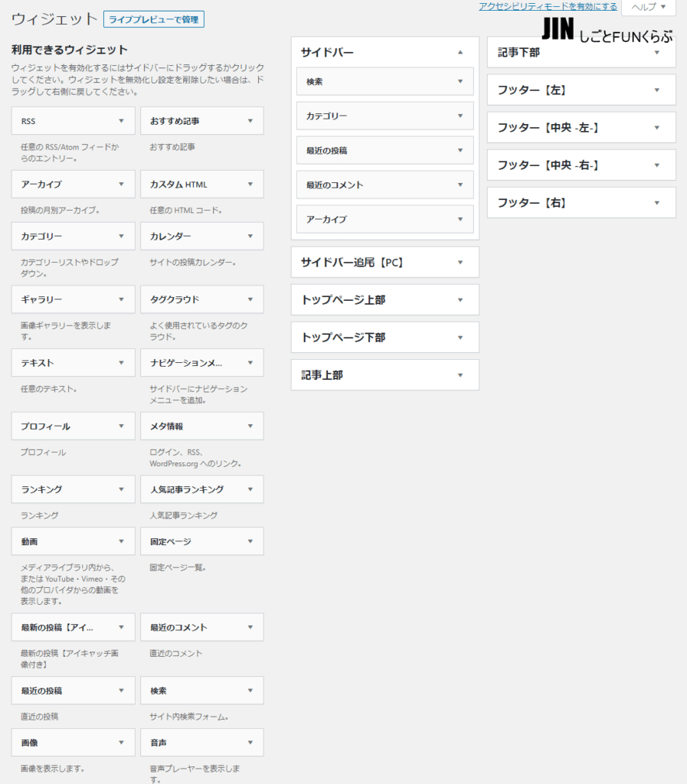Expand the 人気記事ランキング widget arrow
The image size is (687, 784).
(250, 489)
